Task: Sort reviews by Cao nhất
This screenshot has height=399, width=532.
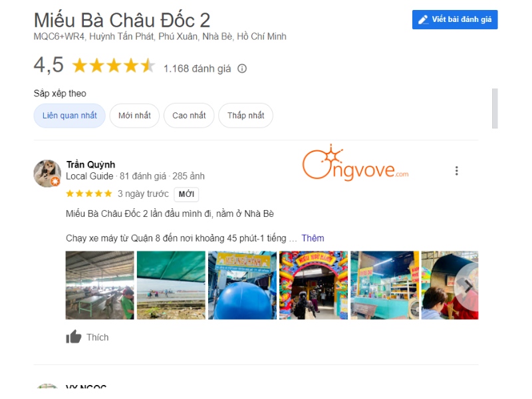Action: point(189,116)
